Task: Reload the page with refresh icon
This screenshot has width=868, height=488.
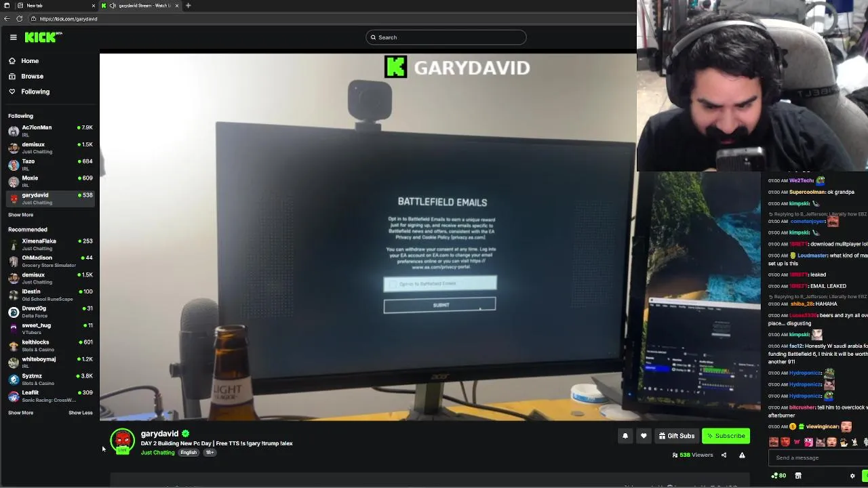Action: pyautogui.click(x=19, y=19)
